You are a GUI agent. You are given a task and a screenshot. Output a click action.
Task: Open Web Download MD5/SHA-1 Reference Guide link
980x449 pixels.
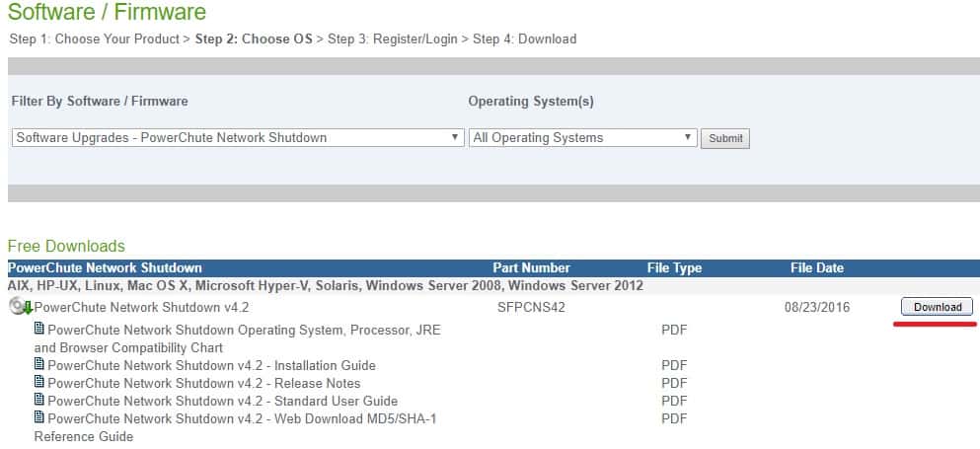click(x=242, y=418)
